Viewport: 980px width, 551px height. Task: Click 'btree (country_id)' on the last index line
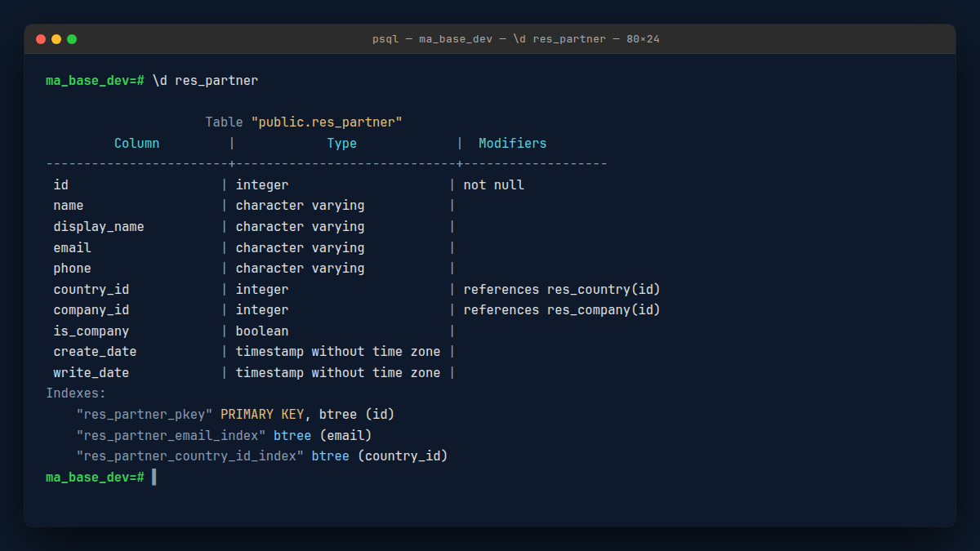tap(381, 456)
